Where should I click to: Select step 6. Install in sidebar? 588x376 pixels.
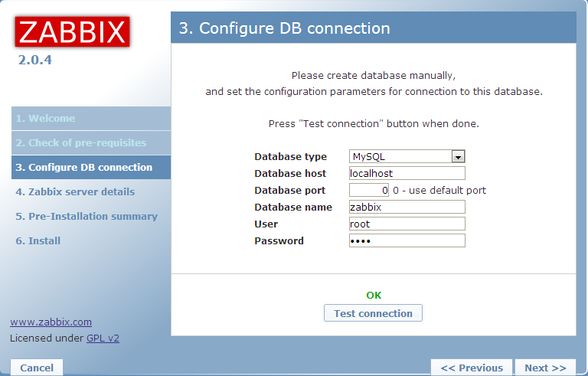click(91, 241)
